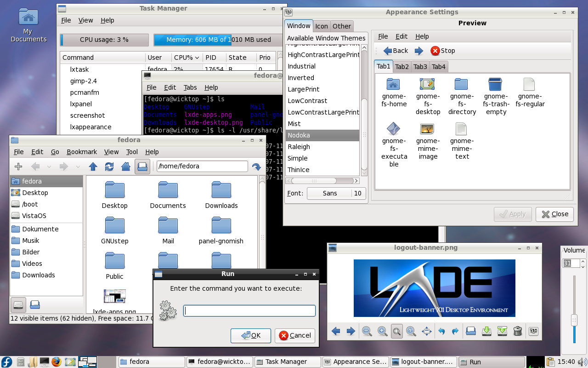This screenshot has height=368, width=588.
Task: Open the Sans font selector
Action: coord(329,193)
